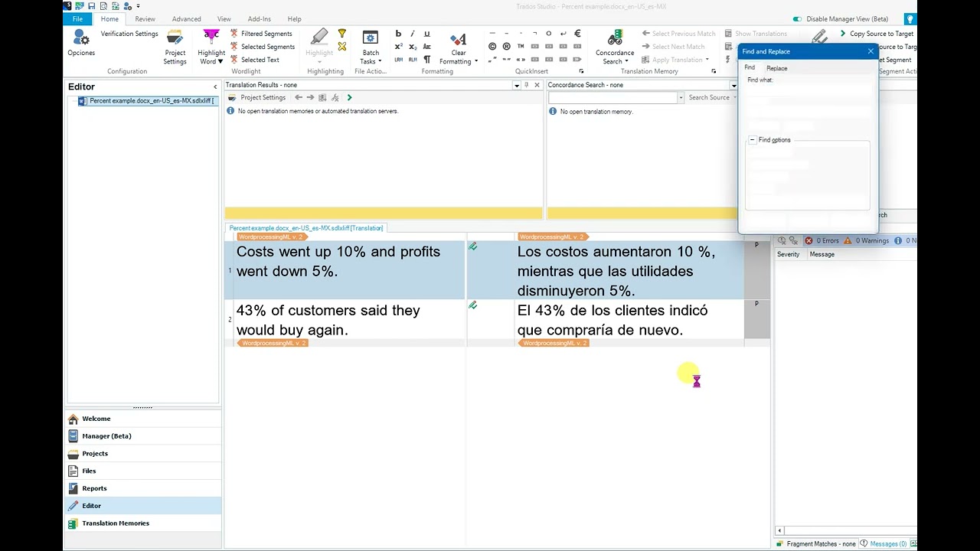Expand the Batch Tasks dropdown
The width and height of the screenshot is (980, 551).
point(380,62)
